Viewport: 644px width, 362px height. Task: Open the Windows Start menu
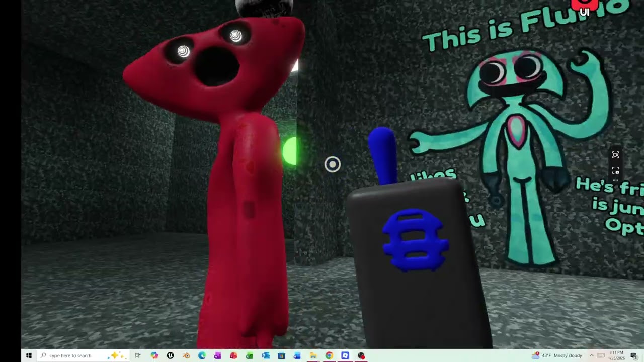point(29,355)
